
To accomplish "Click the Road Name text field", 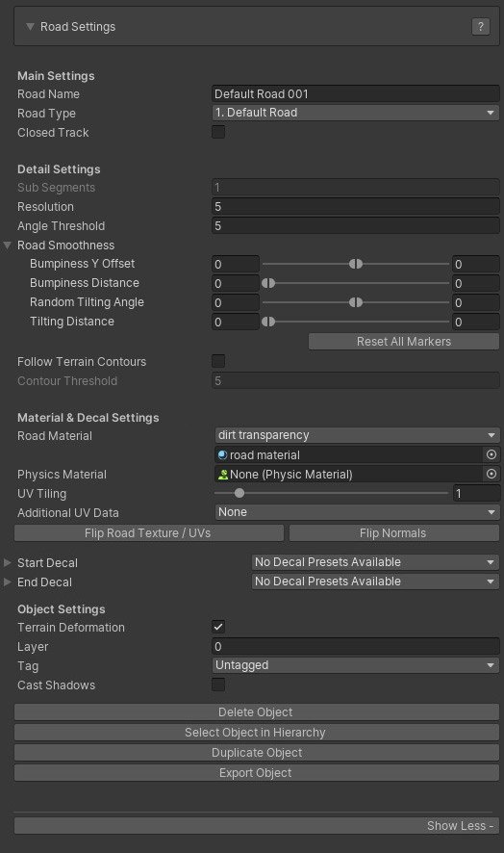I will (356, 93).
